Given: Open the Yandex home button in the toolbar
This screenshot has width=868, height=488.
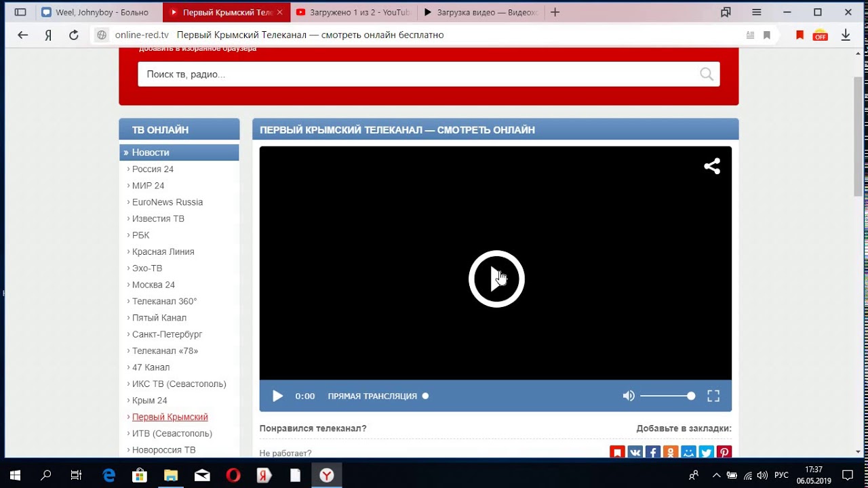Looking at the screenshot, I should pos(48,35).
